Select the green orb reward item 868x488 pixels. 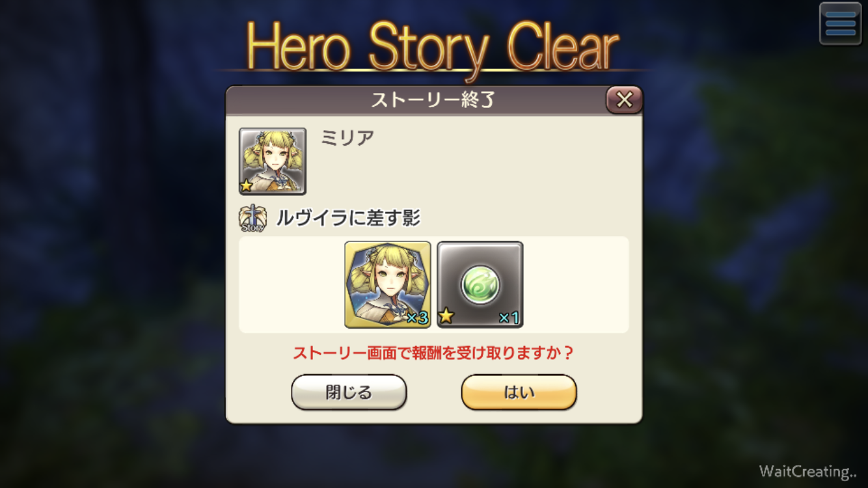480,284
